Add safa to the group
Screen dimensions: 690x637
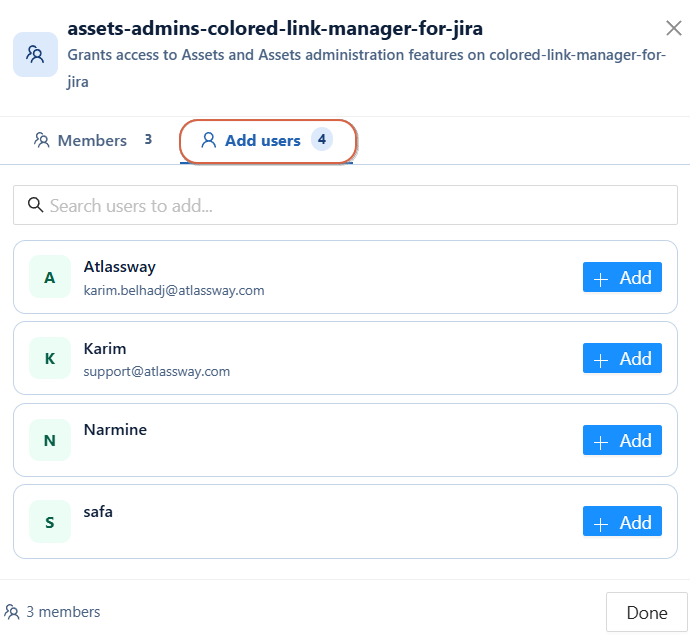tap(622, 521)
